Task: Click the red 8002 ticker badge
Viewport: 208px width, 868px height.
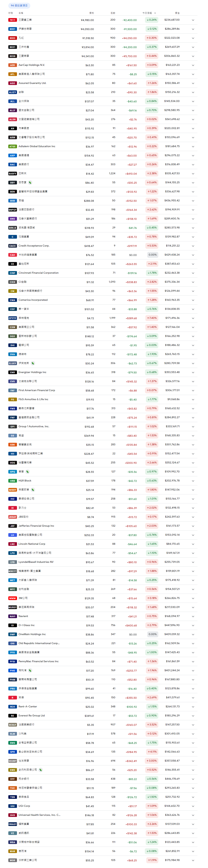Action: point(13,38)
